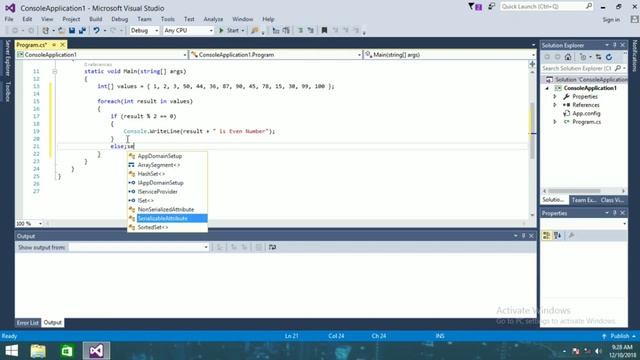Open the Main(string[] args) member dropdown

(449, 55)
